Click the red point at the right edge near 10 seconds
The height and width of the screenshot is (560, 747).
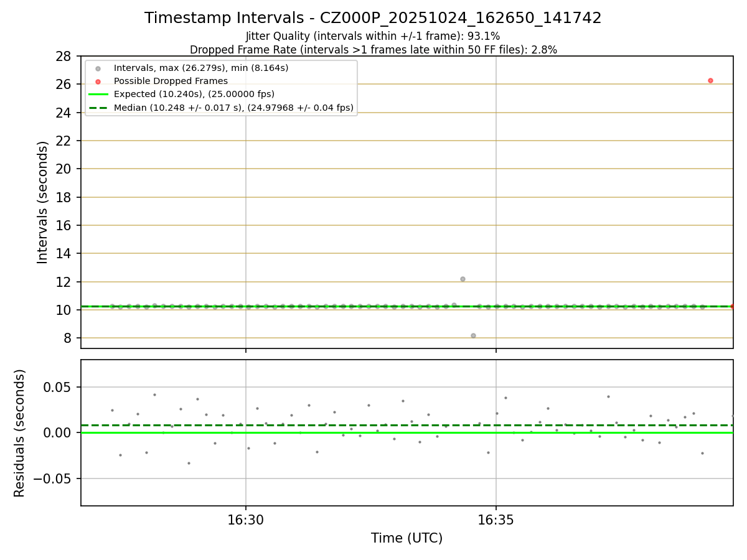(x=733, y=306)
